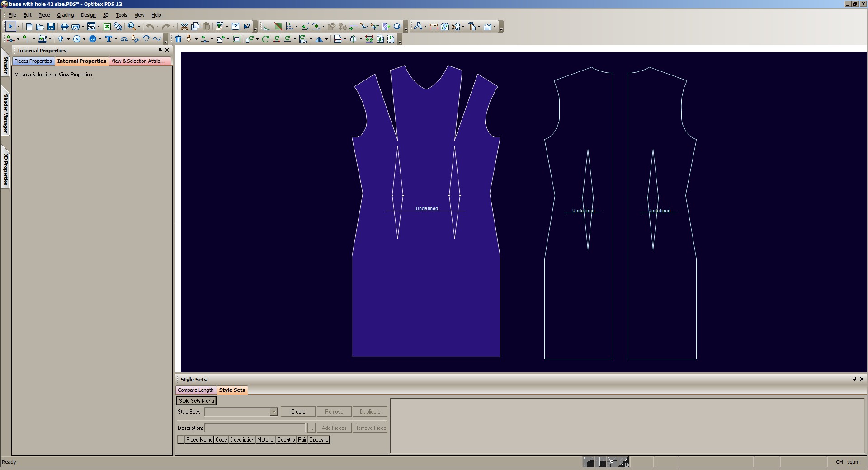The width and height of the screenshot is (868, 470).
Task: Select the wave curve tool icon
Action: click(x=157, y=39)
